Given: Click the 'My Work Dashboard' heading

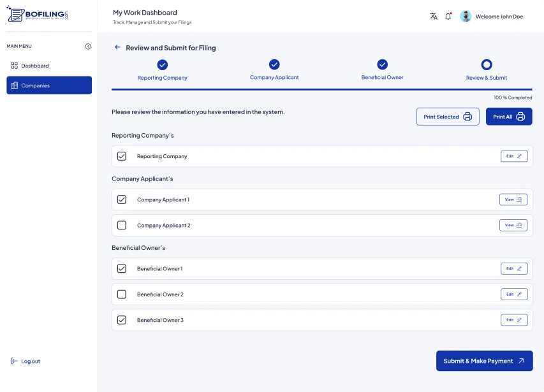Looking at the screenshot, I should pos(145,13).
